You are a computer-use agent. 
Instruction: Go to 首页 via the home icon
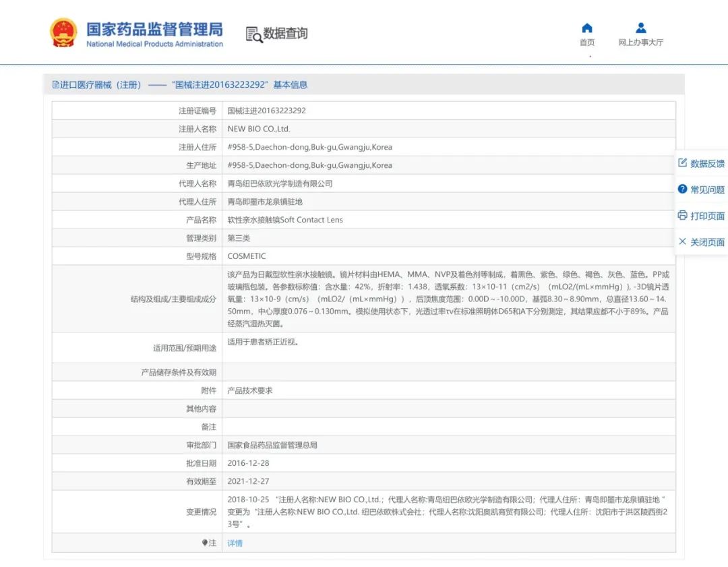click(587, 28)
